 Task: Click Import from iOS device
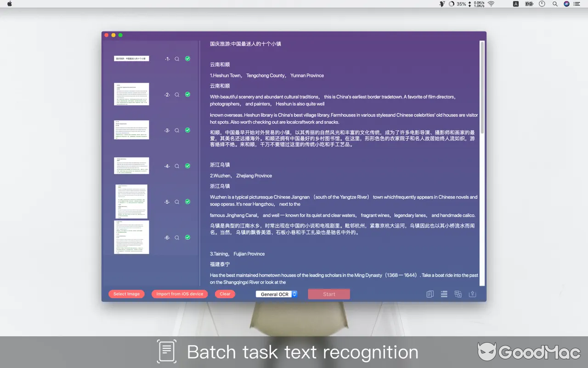179,293
